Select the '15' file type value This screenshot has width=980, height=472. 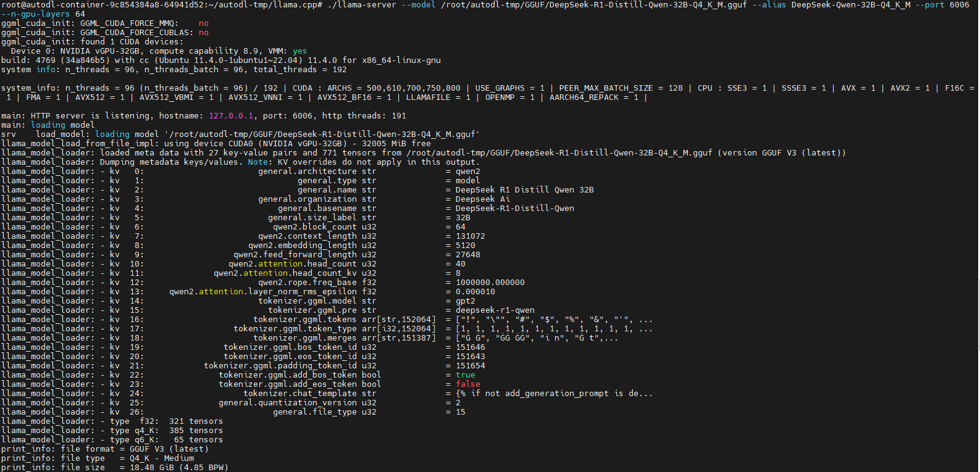pyautogui.click(x=461, y=412)
